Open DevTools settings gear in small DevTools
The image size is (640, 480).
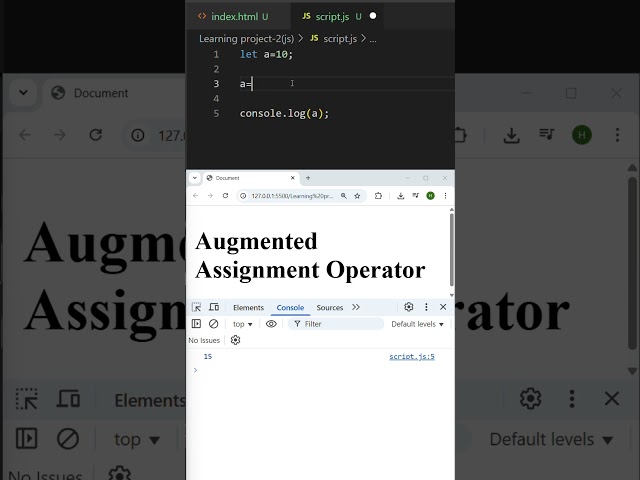coord(409,307)
